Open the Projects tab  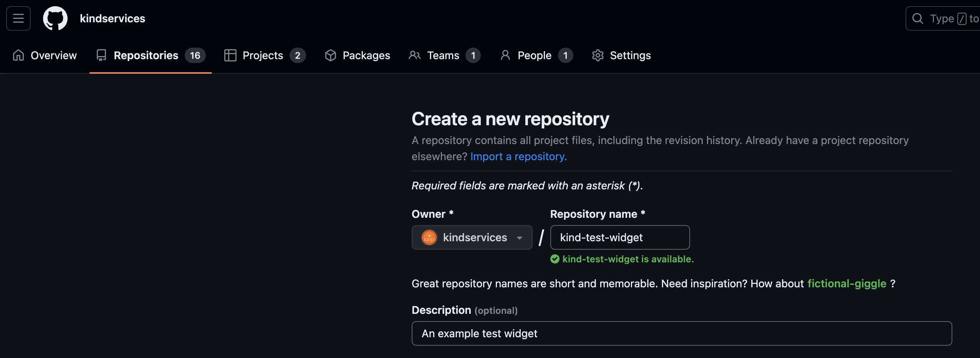pos(265,55)
